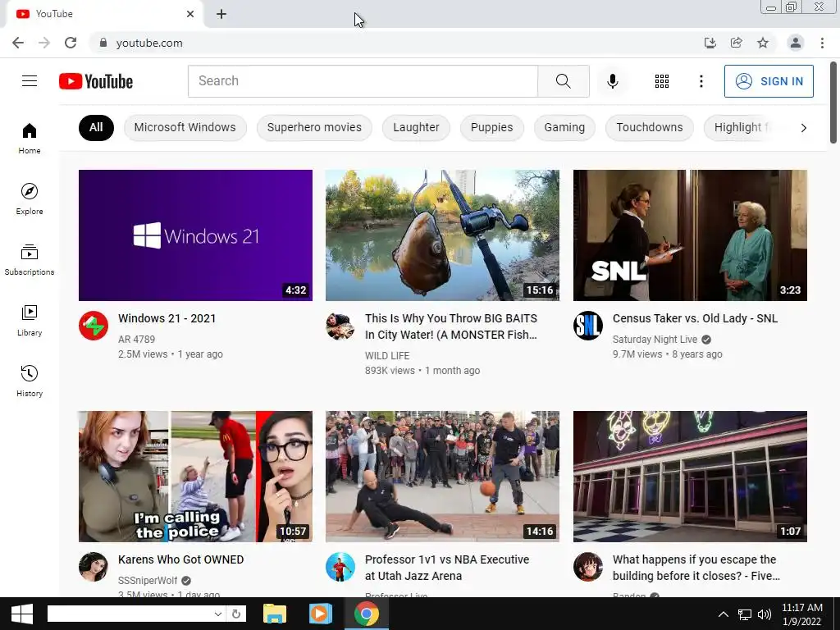The image size is (840, 630).
Task: Open Subscriptions in the sidebar
Action: pos(30,259)
